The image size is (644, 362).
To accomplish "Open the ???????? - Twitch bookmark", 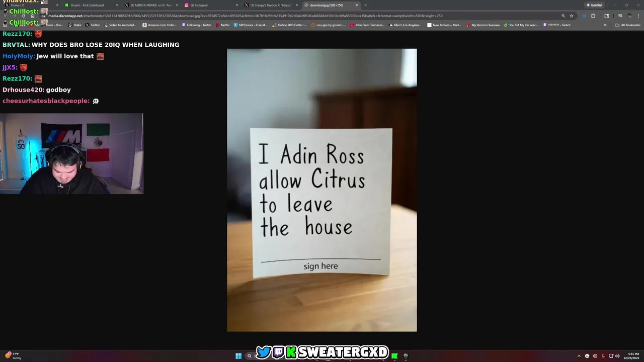I will point(557,25).
